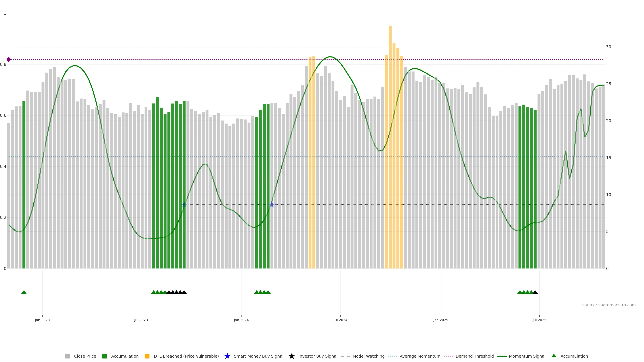Click the purple diamond Demand Threshold marker
This screenshot has height=362, width=644.
9,59
